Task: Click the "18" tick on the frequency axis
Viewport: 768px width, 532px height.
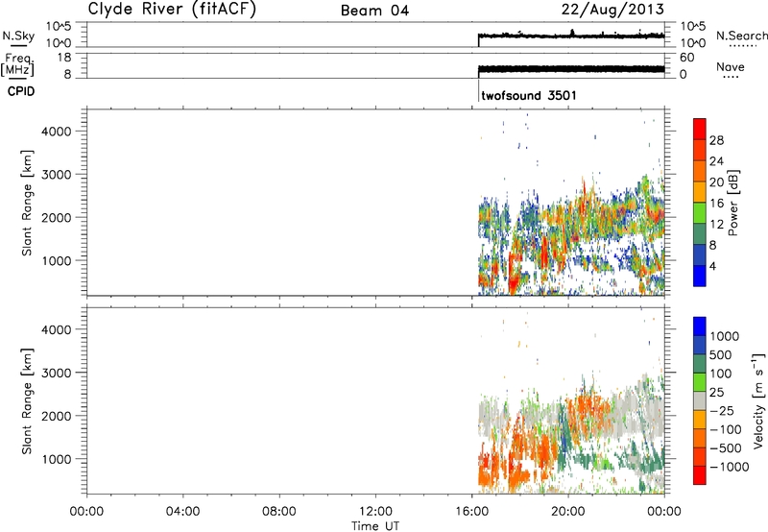Action: (64, 58)
